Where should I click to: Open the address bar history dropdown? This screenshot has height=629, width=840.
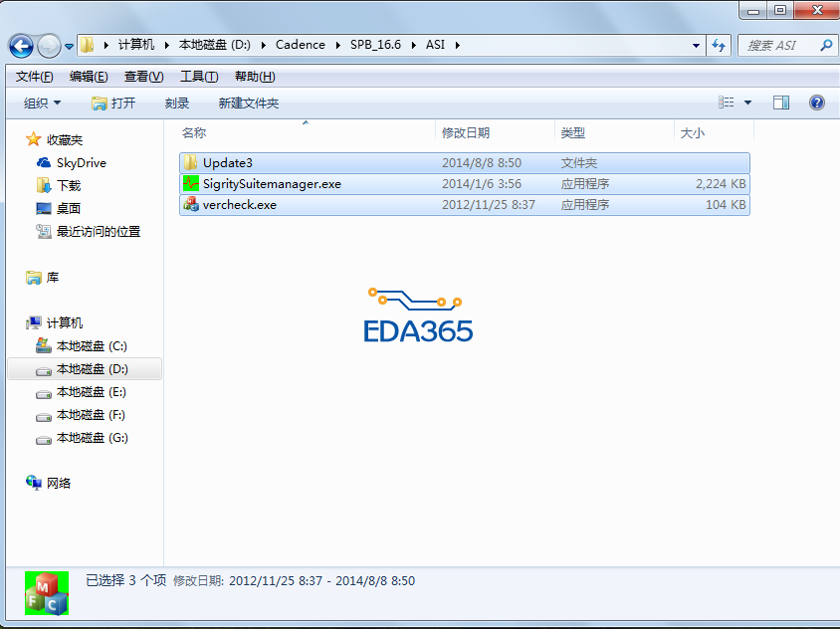[696, 46]
